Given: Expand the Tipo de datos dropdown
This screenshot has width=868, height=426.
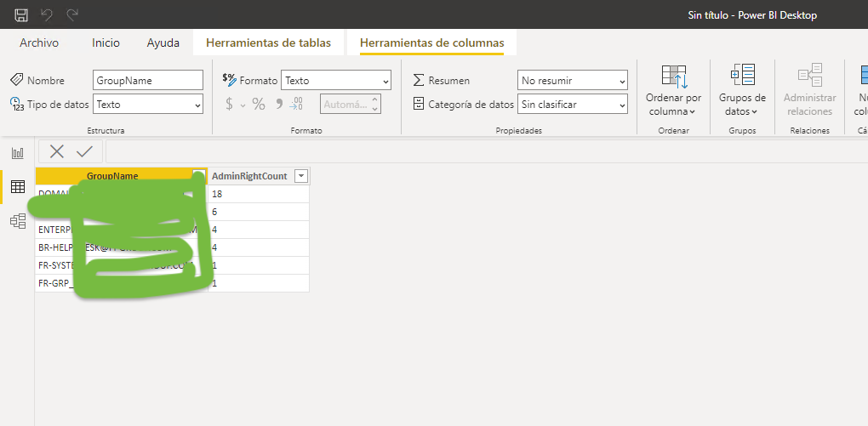Looking at the screenshot, I should (x=148, y=104).
